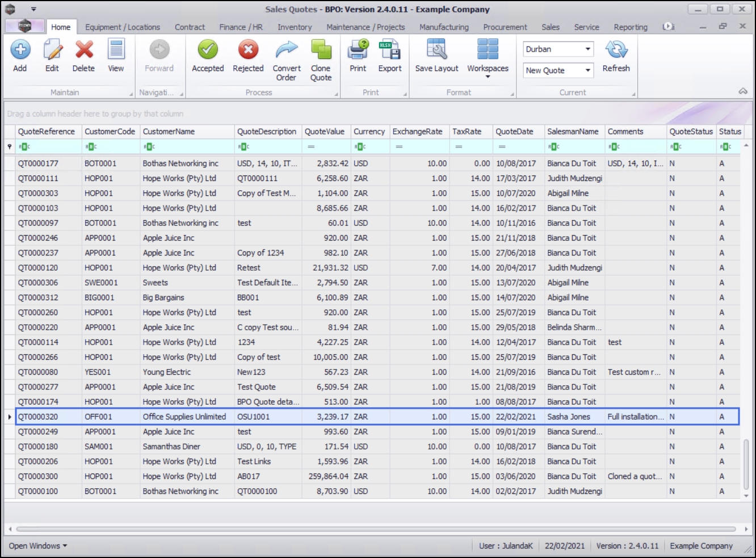Click quote description BPO Quote deta...
756x558 pixels.
point(268,402)
